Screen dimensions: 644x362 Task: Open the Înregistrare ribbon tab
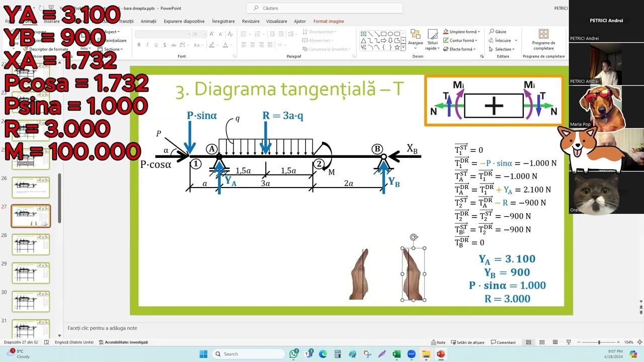tap(223, 21)
